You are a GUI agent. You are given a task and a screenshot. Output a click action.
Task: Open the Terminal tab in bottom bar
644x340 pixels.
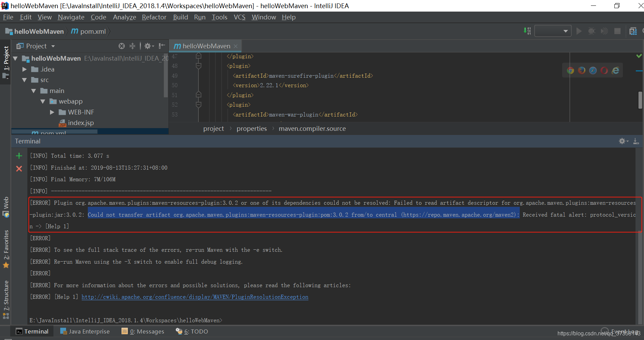tap(32, 331)
